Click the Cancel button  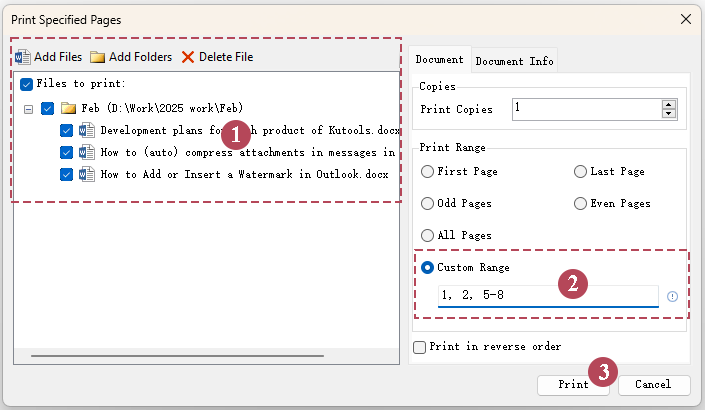[654, 385]
